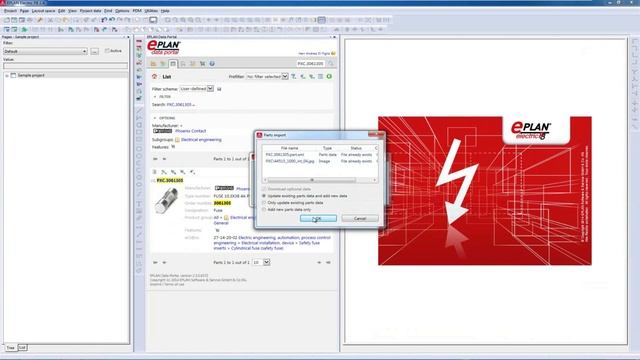Click Cancel in the Parts import dialog
Image resolution: width=640 pixels, height=360 pixels.
click(x=360, y=219)
